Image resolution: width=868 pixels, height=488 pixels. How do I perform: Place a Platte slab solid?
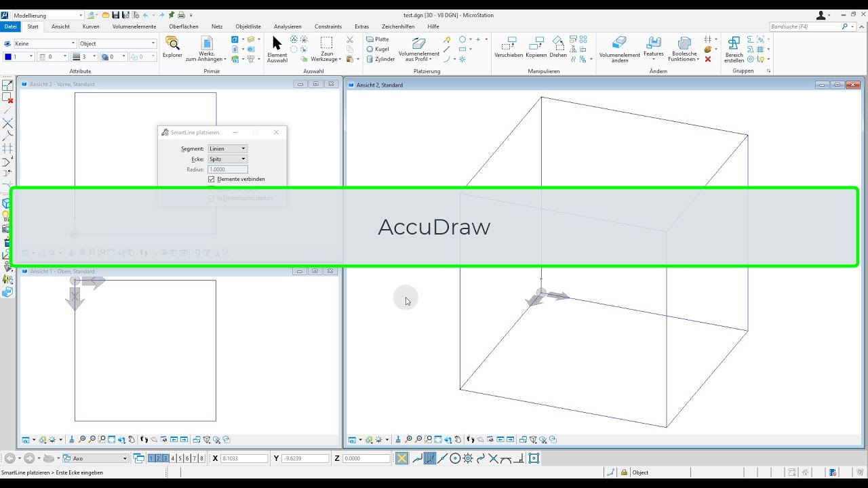pyautogui.click(x=378, y=39)
